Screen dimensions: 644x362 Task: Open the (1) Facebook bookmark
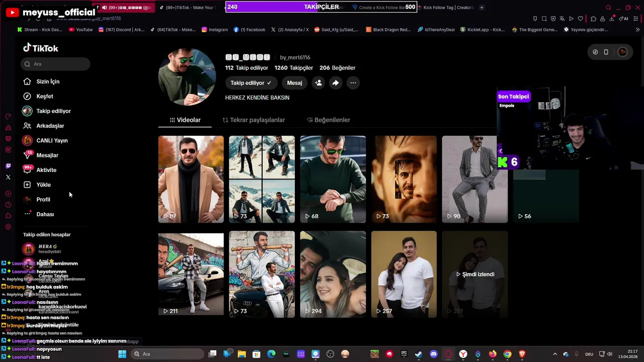tap(250, 30)
